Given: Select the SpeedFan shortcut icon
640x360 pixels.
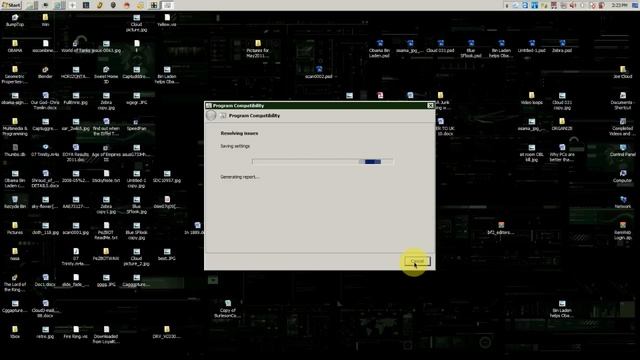Looking at the screenshot, I should (x=136, y=124).
